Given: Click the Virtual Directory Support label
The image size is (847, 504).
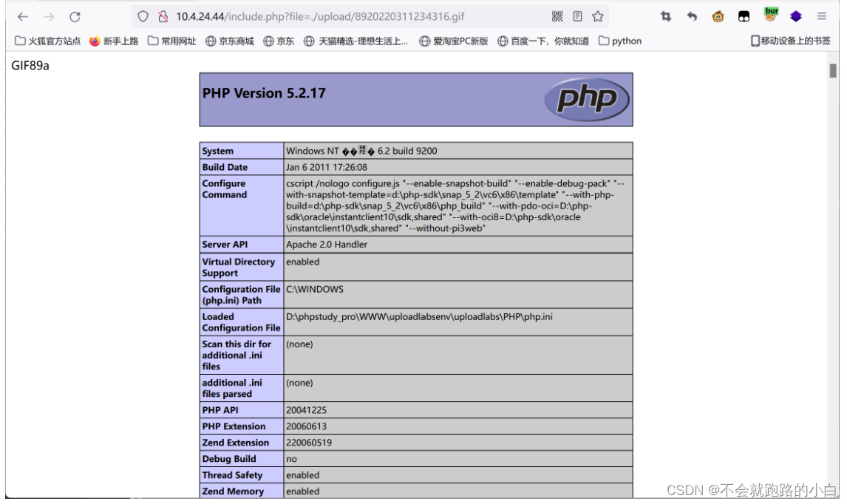Looking at the screenshot, I should (x=238, y=268).
